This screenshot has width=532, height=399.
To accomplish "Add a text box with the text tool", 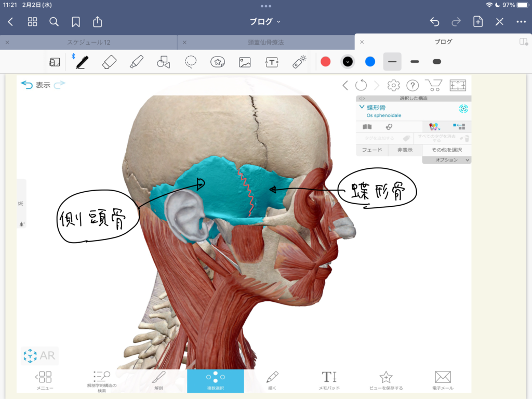I will [x=272, y=61].
